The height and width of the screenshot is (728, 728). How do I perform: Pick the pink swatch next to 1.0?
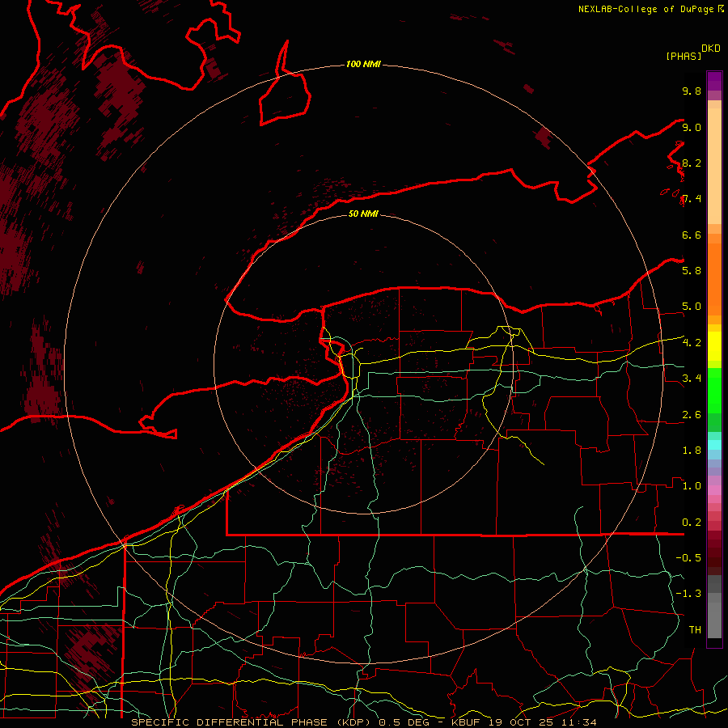[714, 486]
